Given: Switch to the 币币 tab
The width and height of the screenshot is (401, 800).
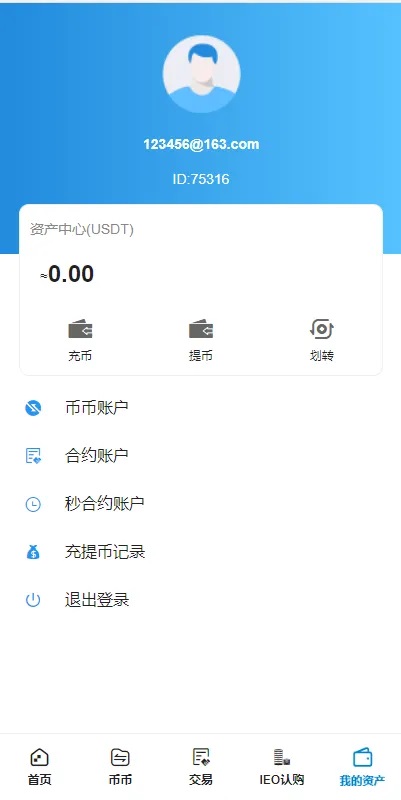Looking at the screenshot, I should (120, 767).
